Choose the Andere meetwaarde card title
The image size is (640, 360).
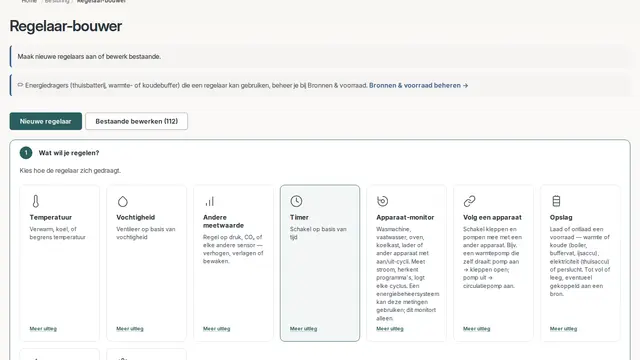[x=223, y=221]
